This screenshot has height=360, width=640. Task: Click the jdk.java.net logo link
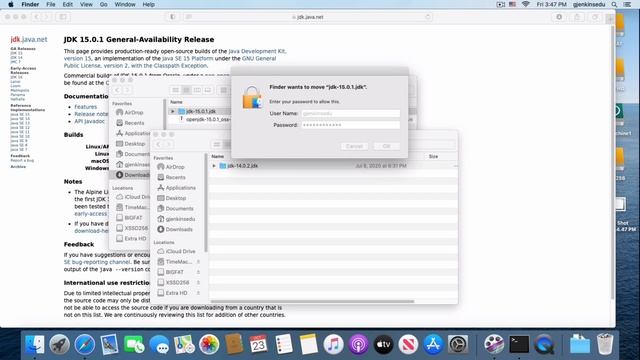pos(29,39)
